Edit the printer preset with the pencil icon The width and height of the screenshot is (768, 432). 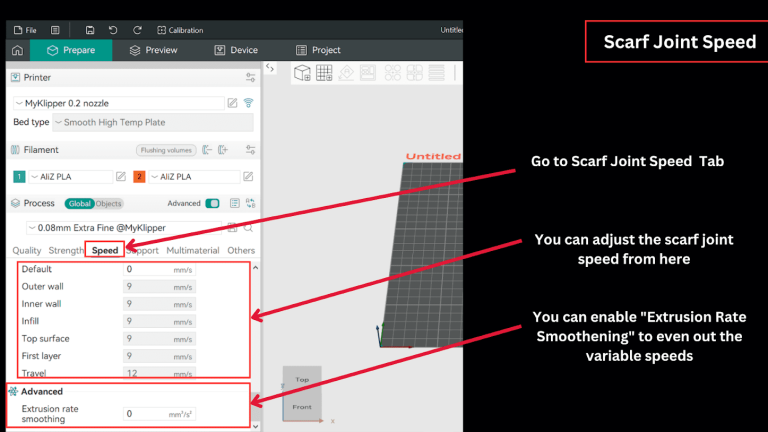pyautogui.click(x=233, y=103)
